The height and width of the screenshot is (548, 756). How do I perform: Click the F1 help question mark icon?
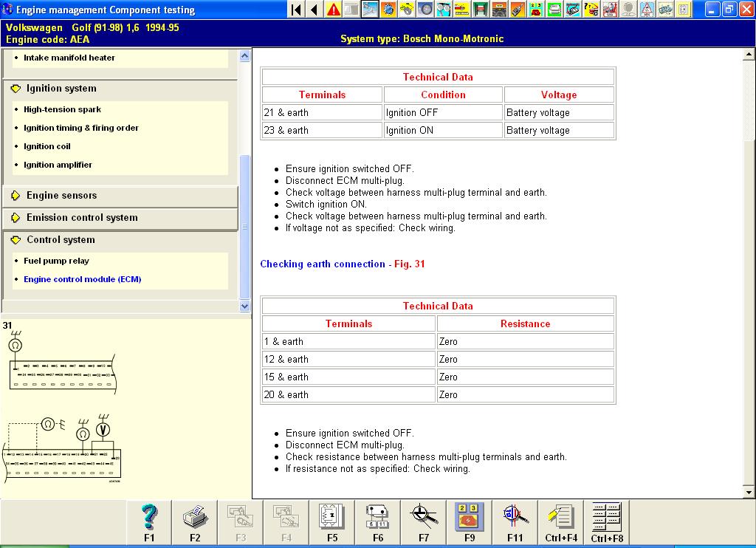coord(149,516)
